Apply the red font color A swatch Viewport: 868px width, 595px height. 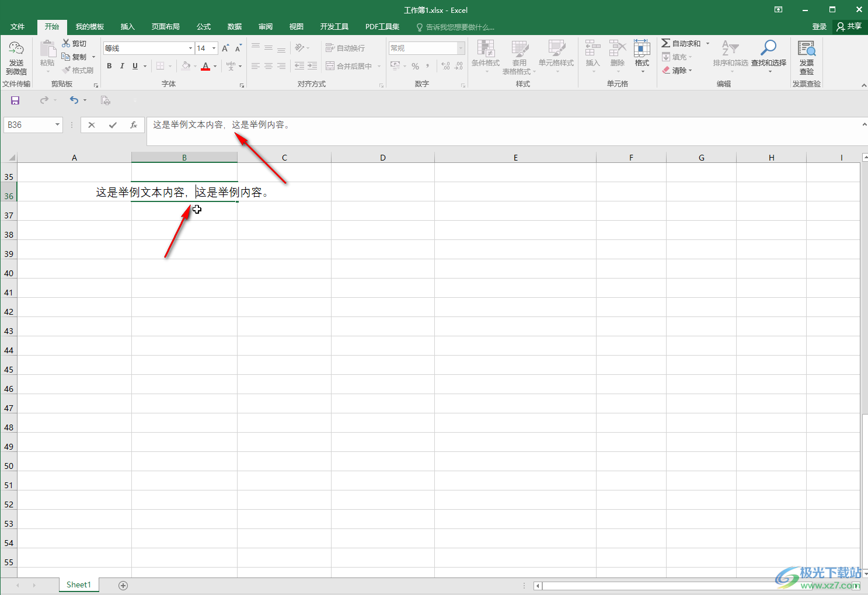click(205, 66)
